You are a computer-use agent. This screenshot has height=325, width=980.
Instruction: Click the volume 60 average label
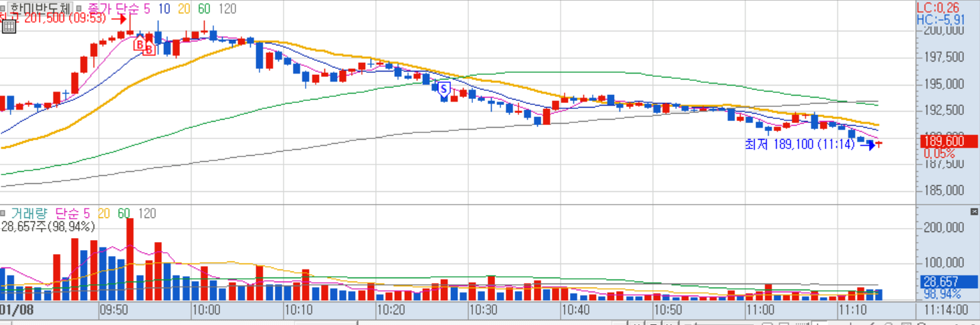[x=124, y=213]
